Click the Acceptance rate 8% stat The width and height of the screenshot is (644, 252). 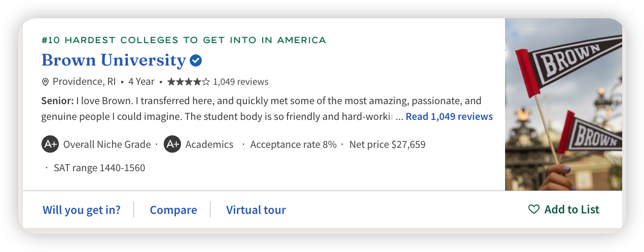click(293, 144)
